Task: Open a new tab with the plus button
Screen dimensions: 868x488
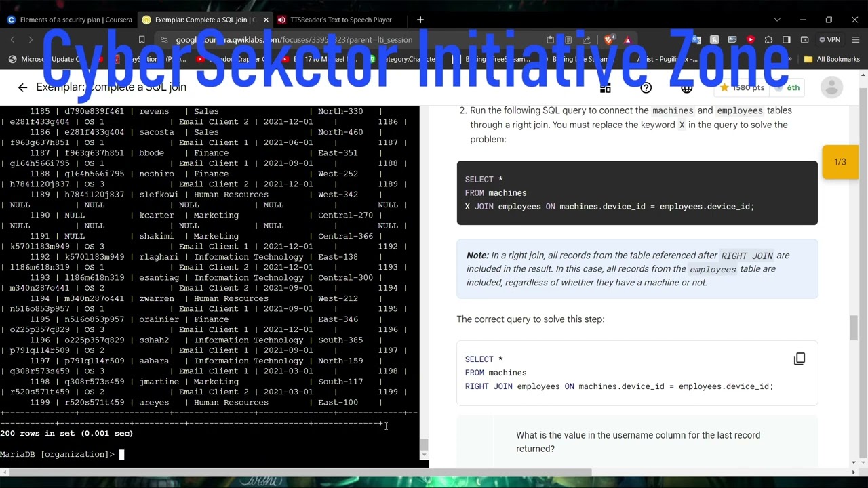Action: pyautogui.click(x=420, y=20)
